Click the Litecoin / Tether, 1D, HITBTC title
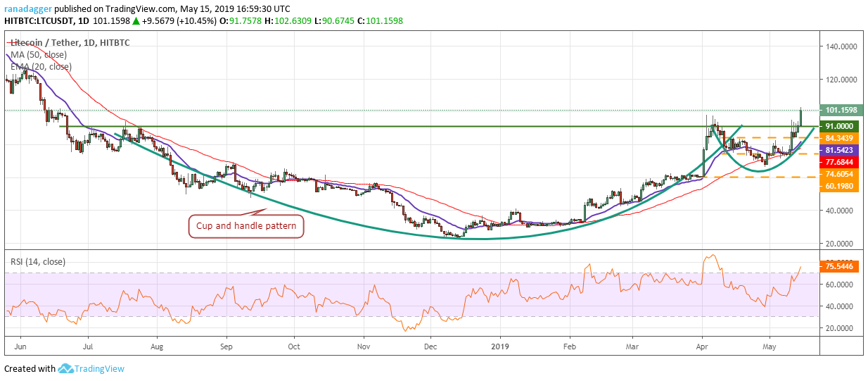Screen dimensions: 868x381 click(72, 43)
